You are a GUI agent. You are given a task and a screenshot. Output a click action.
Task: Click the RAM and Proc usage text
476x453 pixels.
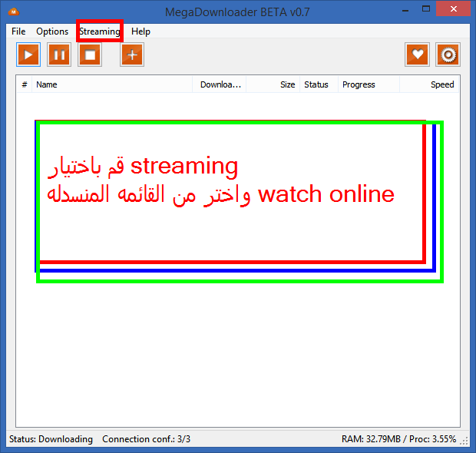point(398,439)
